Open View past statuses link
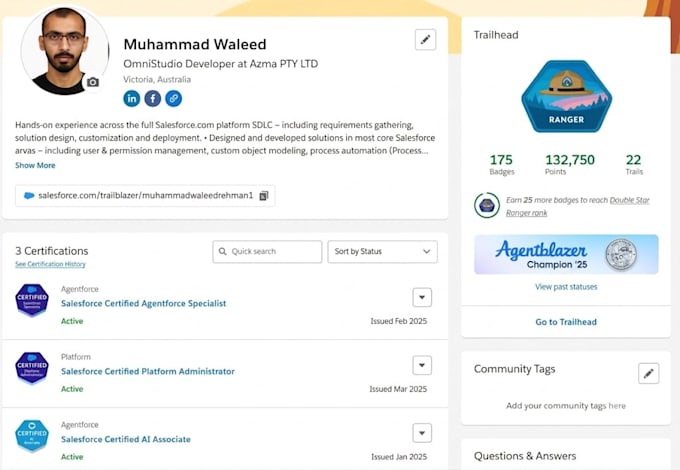Viewport: 680px width, 470px height. pos(566,287)
